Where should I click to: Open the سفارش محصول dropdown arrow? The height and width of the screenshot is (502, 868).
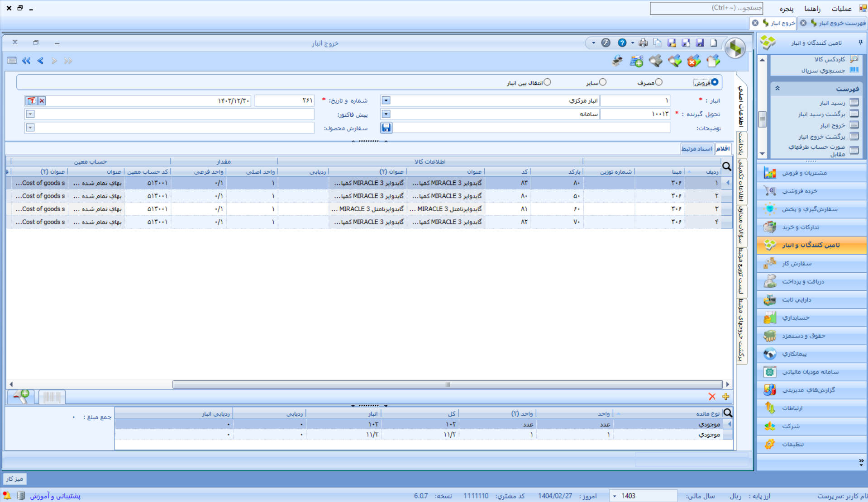[30, 128]
